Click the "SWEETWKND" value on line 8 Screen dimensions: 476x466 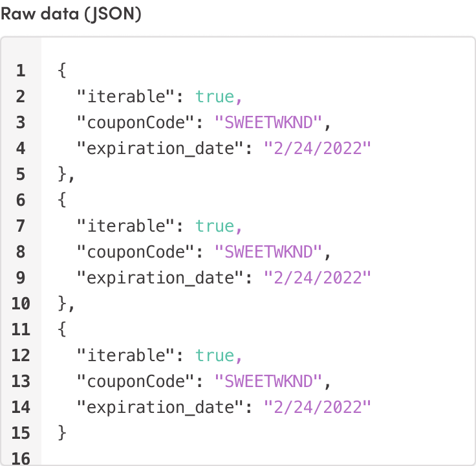point(268,252)
